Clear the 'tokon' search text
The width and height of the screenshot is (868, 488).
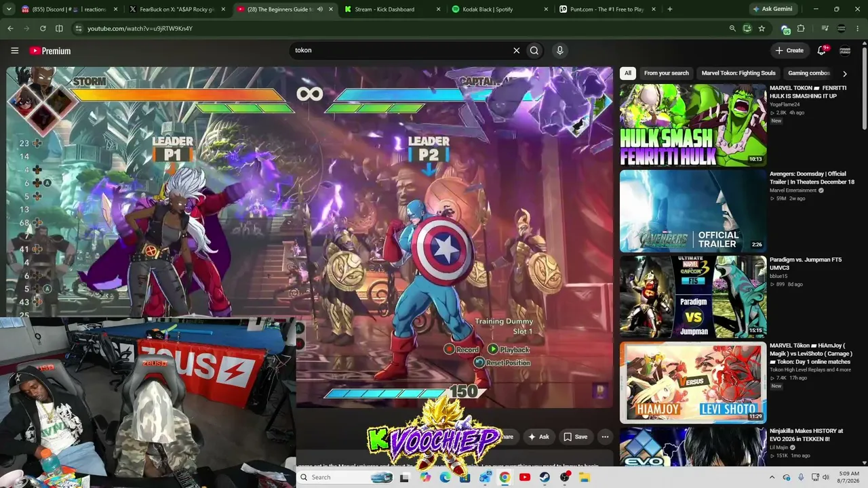point(516,50)
